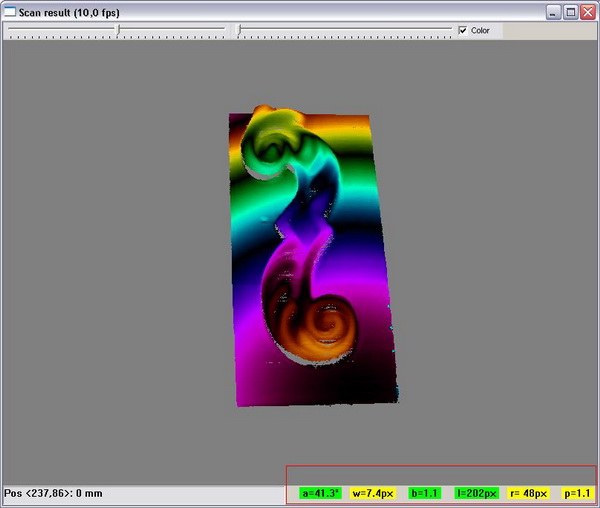This screenshot has height=508, width=600.
Task: Click the window icon in the title bar
Action: coord(10,11)
